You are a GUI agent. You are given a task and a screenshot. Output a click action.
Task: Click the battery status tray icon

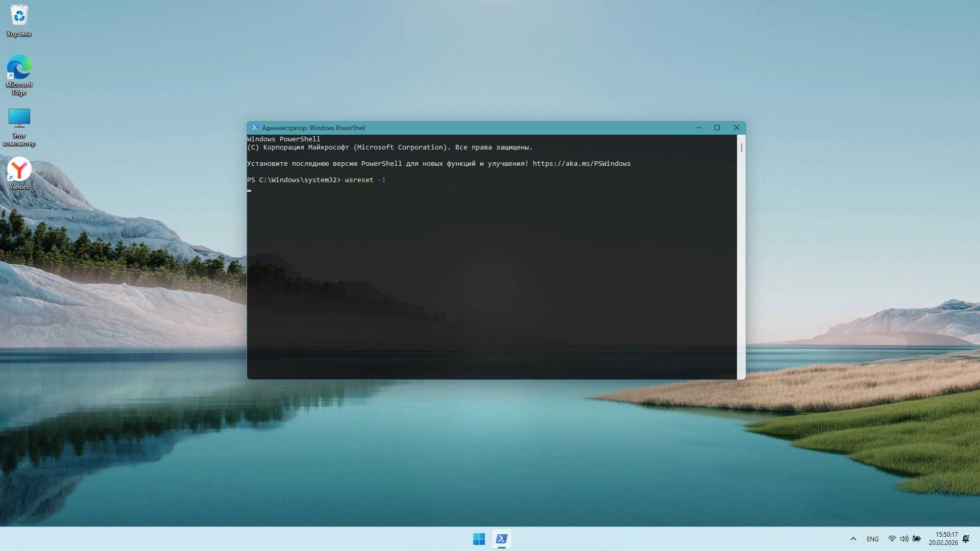(917, 539)
